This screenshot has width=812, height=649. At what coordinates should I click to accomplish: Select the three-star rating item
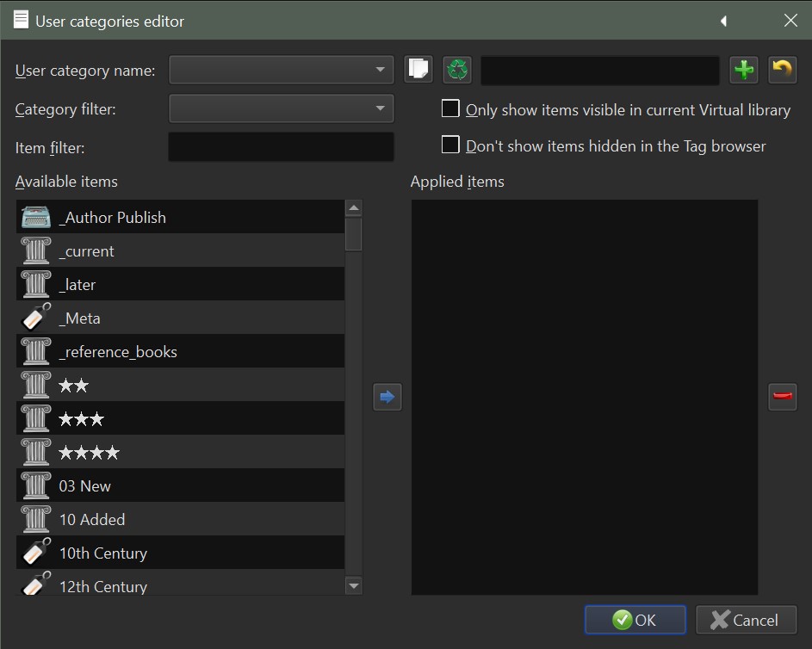(81, 418)
